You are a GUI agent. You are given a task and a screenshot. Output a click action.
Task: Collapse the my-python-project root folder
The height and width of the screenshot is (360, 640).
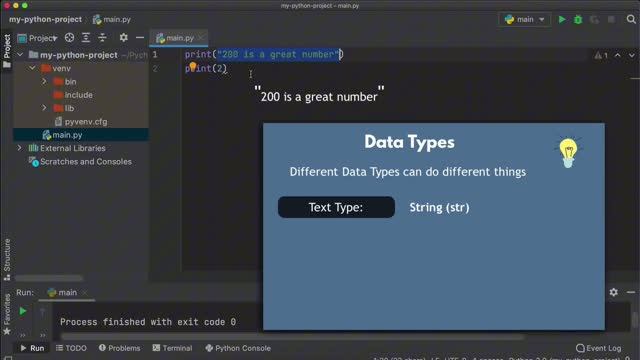20,55
